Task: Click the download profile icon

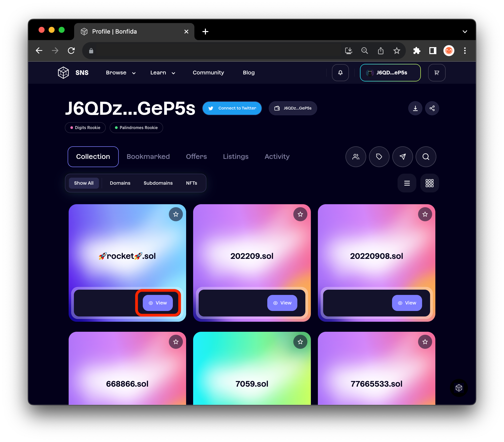Action: (x=415, y=108)
